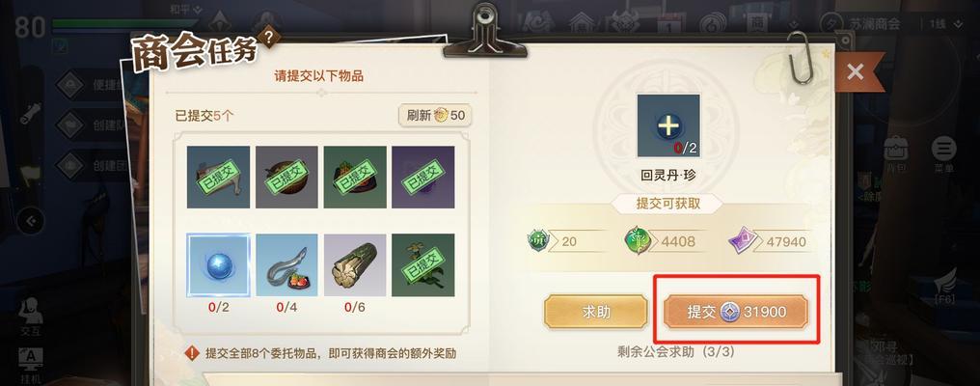The height and width of the screenshot is (386, 980).
Task: Expand the 和平 mode dropdown
Action: point(187,9)
